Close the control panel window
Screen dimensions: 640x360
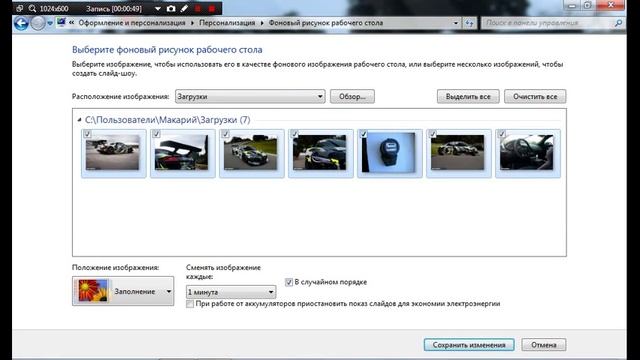pos(611,5)
